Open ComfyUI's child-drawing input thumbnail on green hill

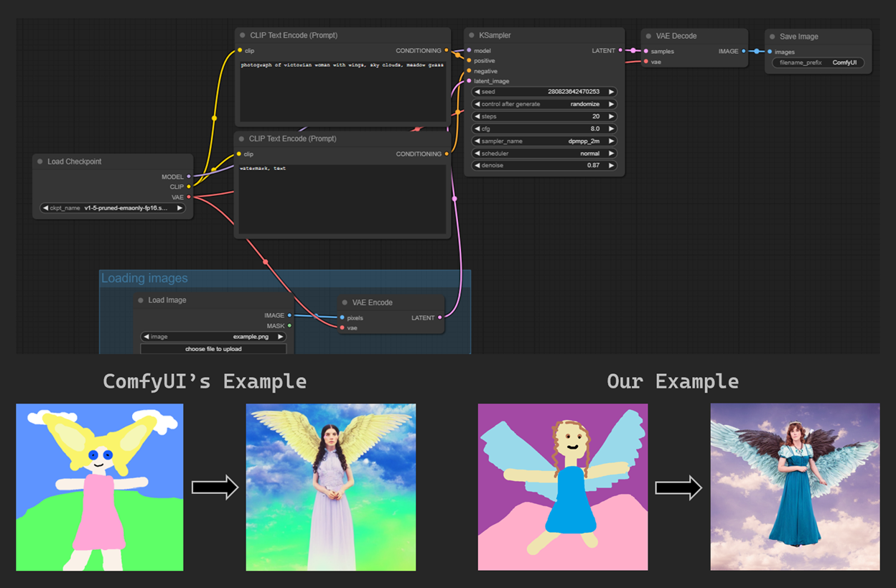point(100,487)
